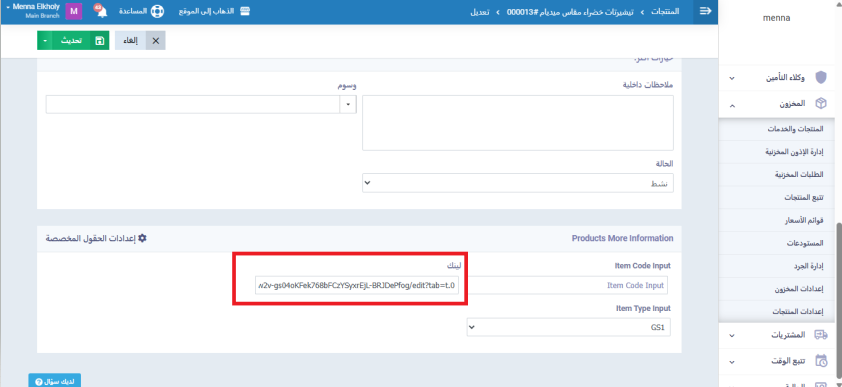This screenshot has height=387, width=842.
Task: Click the لديك سؤال help button
Action: [x=54, y=382]
